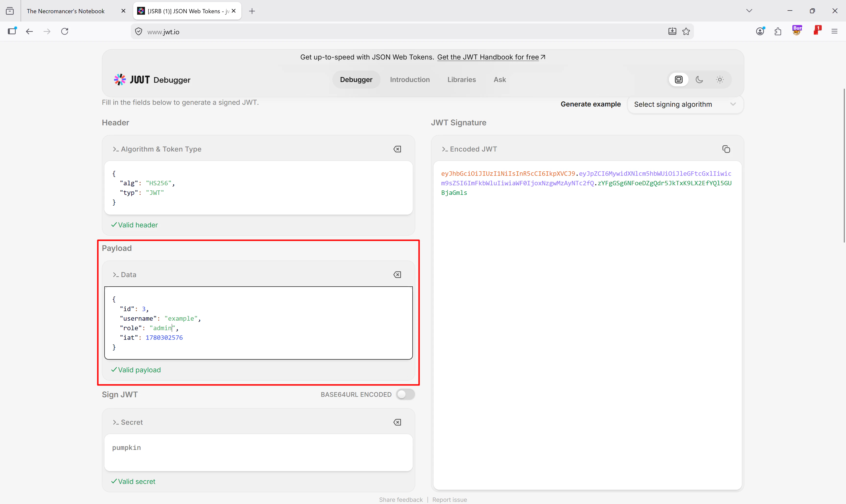Viewport: 846px width, 504px height.
Task: Open the Introduction nav tab
Action: point(410,80)
